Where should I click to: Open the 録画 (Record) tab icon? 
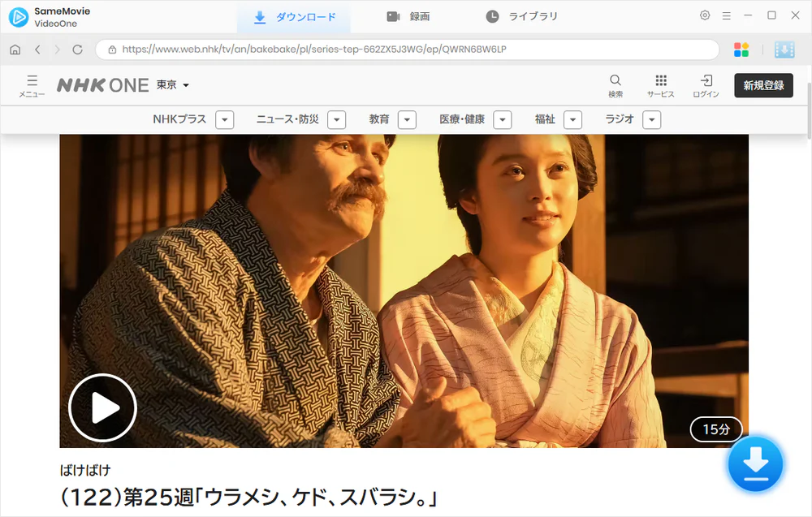394,16
